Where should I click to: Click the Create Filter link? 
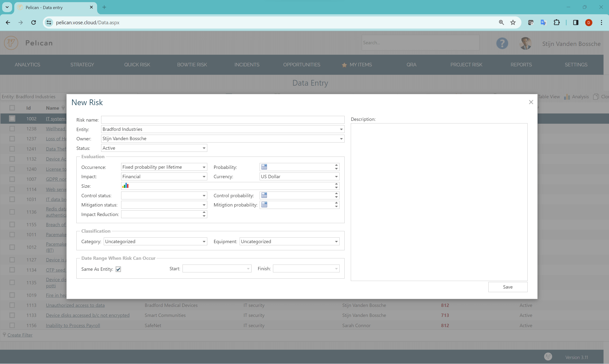[x=20, y=334]
